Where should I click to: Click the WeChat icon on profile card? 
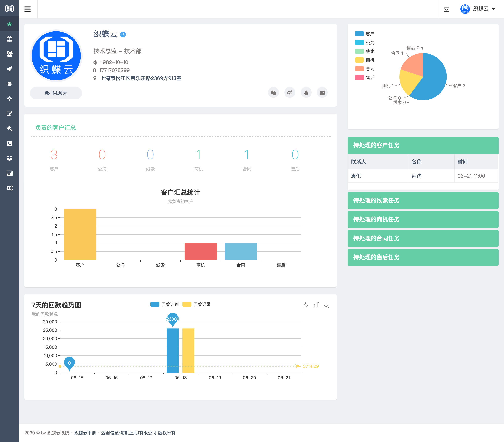pyautogui.click(x=273, y=93)
